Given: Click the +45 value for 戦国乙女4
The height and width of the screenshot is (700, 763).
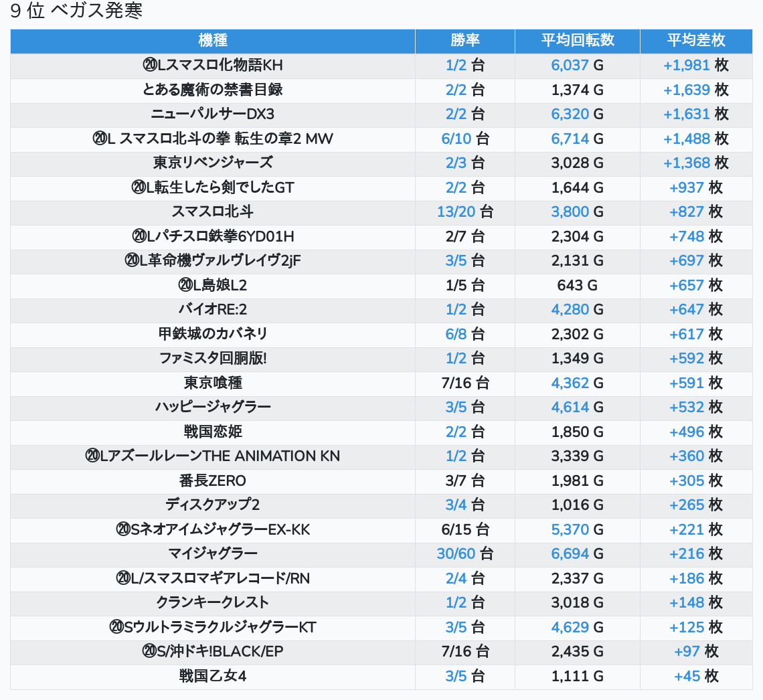Looking at the screenshot, I should (x=687, y=676).
